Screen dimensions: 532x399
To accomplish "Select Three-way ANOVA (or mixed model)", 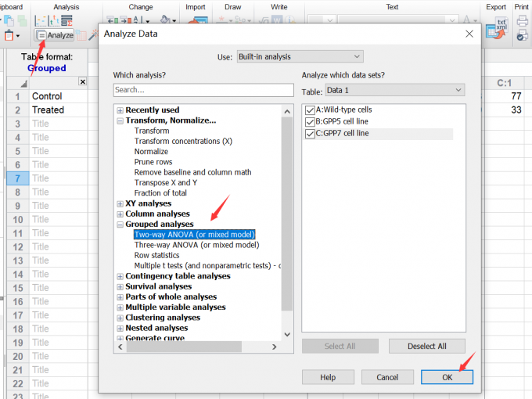I will point(196,245).
